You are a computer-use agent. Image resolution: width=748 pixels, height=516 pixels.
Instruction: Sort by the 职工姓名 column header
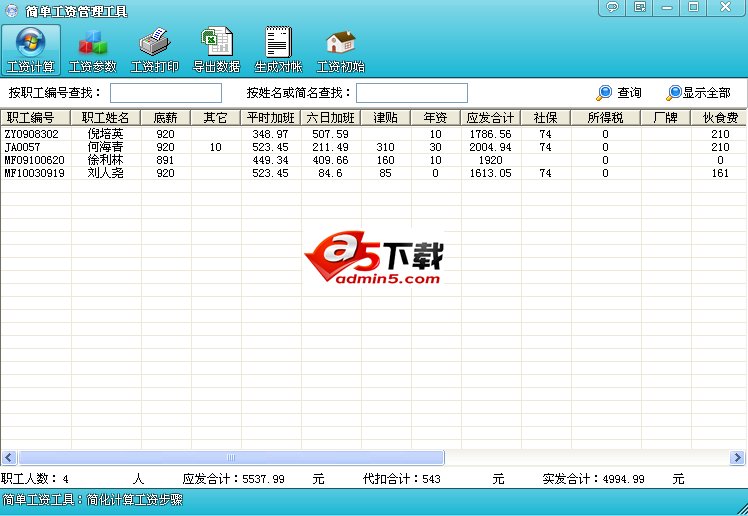pyautogui.click(x=105, y=117)
